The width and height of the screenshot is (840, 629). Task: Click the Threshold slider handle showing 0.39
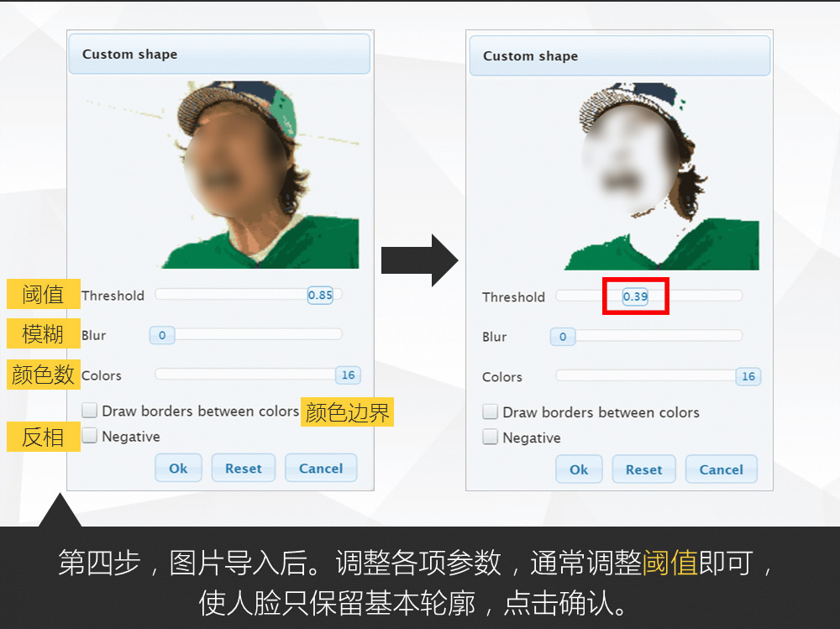point(635,297)
